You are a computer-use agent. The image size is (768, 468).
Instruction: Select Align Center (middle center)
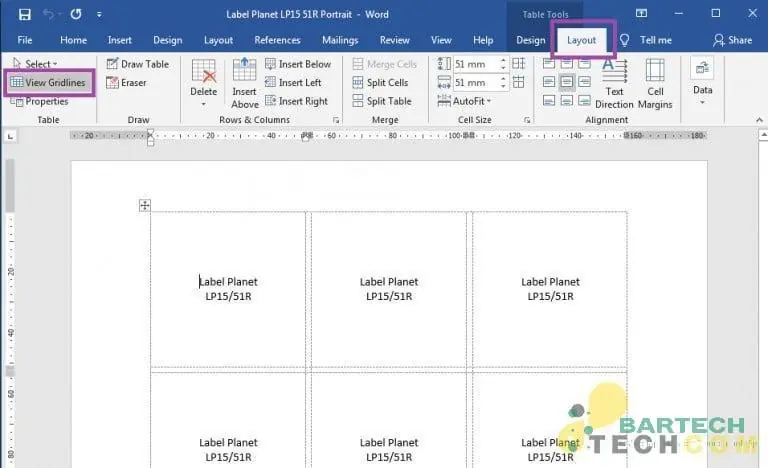(567, 82)
